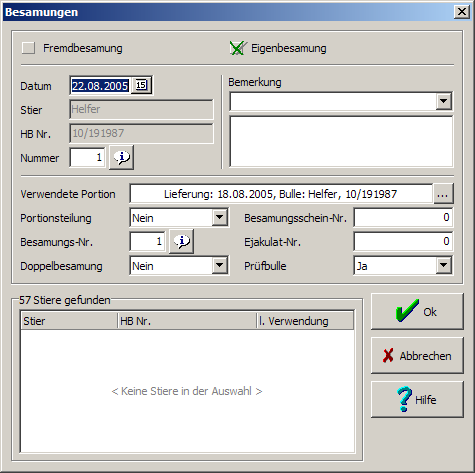Enable the Fremdbesamung checkbox
Screen dimensions: 475x473
(x=28, y=48)
